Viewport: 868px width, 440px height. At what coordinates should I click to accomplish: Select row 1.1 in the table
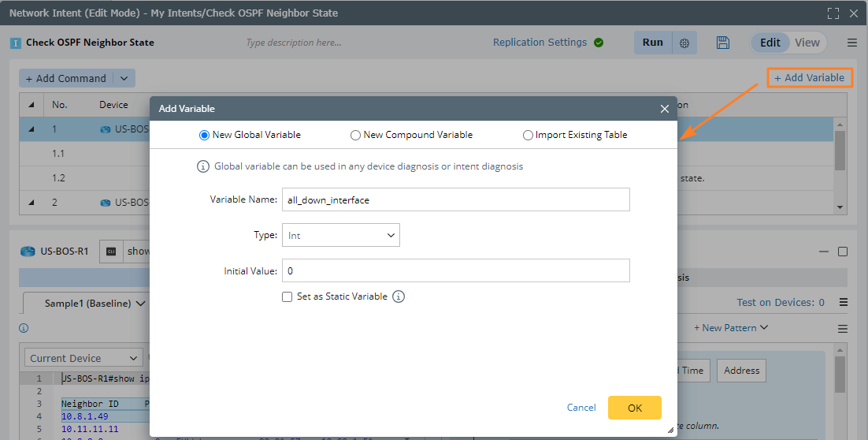click(58, 154)
